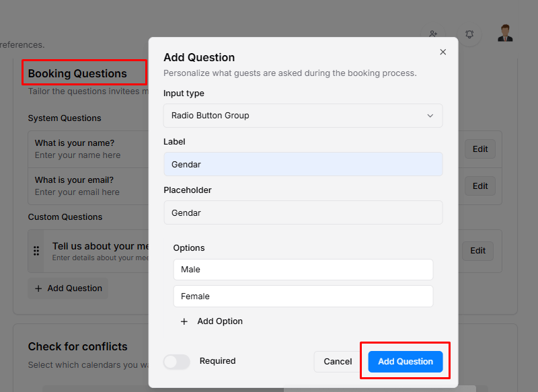Click the Booking Questions heading
Screen dimensions: 538x392
pos(77,73)
